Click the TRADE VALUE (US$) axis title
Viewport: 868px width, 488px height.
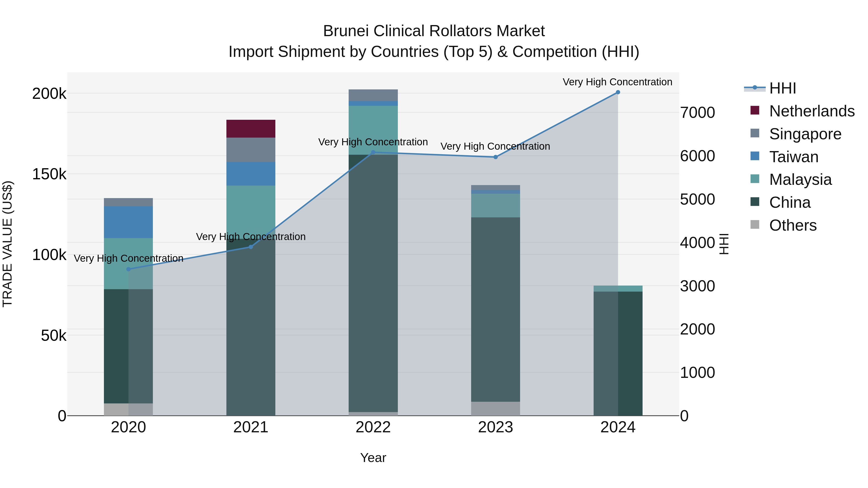pos(7,244)
